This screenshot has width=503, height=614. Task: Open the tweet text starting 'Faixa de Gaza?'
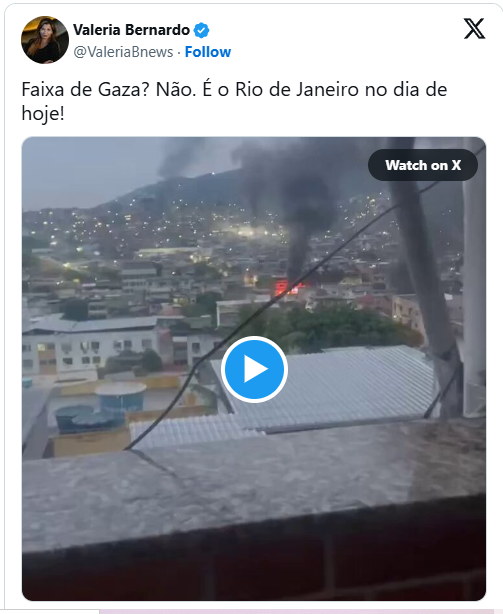point(234,101)
